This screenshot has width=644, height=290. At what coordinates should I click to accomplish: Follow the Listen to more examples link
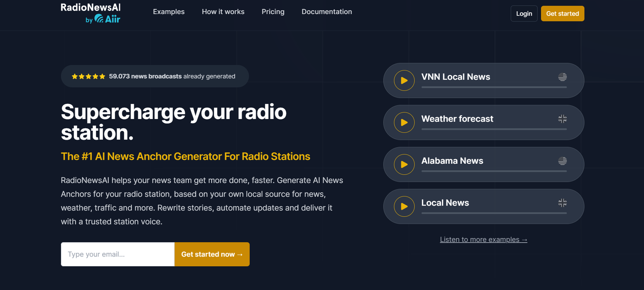[483, 240]
